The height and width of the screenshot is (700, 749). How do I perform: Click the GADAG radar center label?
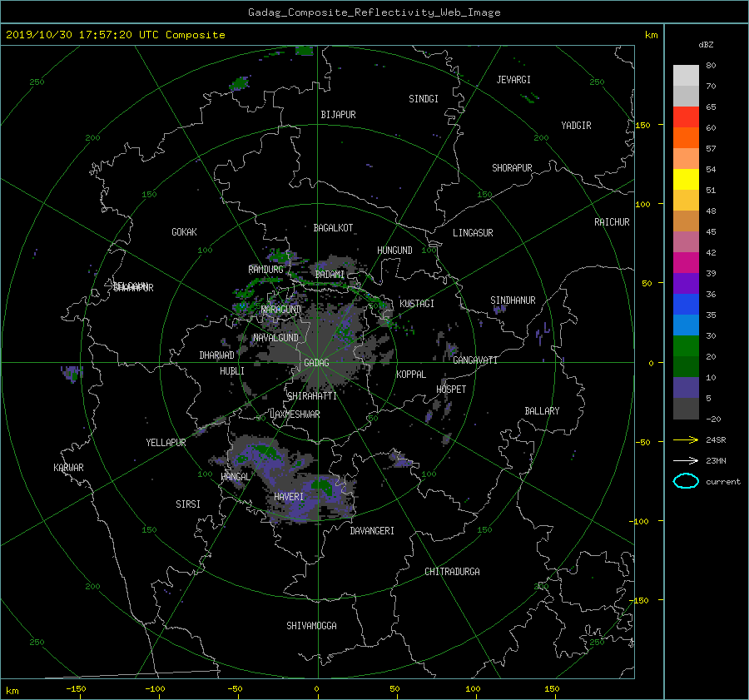[x=316, y=363]
